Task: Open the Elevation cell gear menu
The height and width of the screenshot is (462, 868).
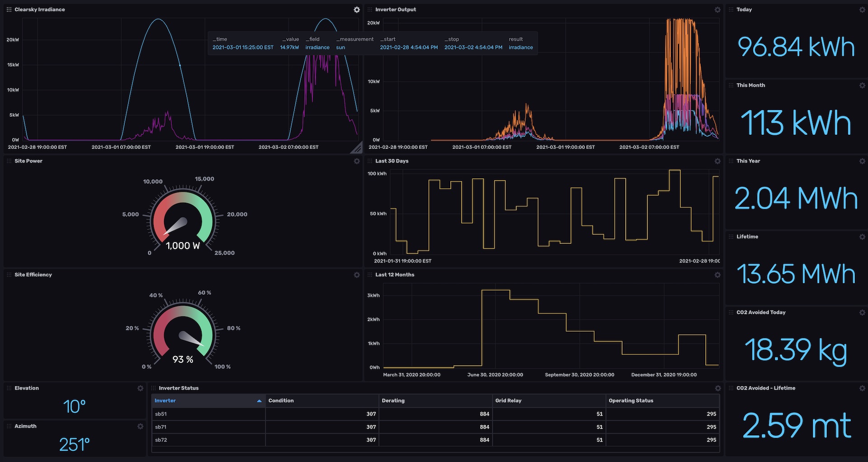Action: [x=141, y=388]
